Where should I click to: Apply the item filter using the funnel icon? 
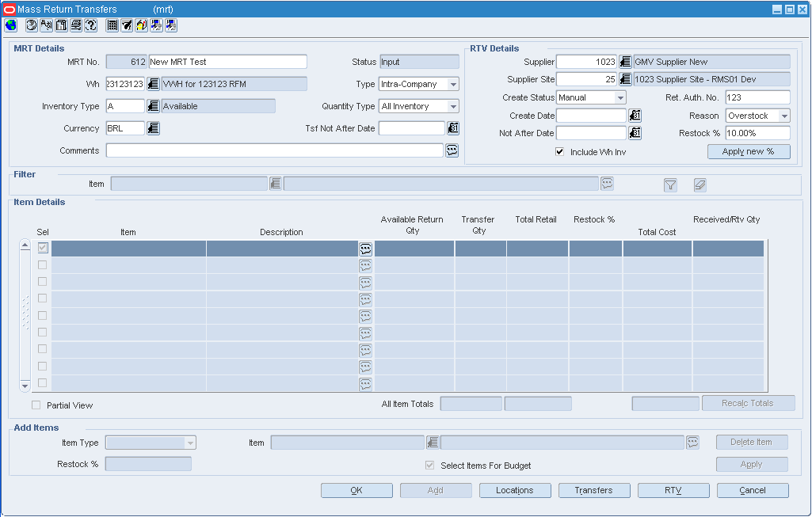coord(670,184)
